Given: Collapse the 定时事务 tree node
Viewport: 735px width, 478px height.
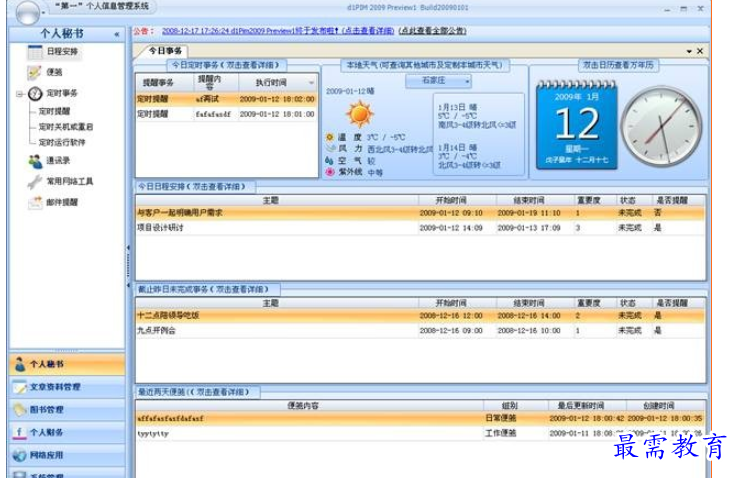Looking at the screenshot, I should pyautogui.click(x=20, y=94).
